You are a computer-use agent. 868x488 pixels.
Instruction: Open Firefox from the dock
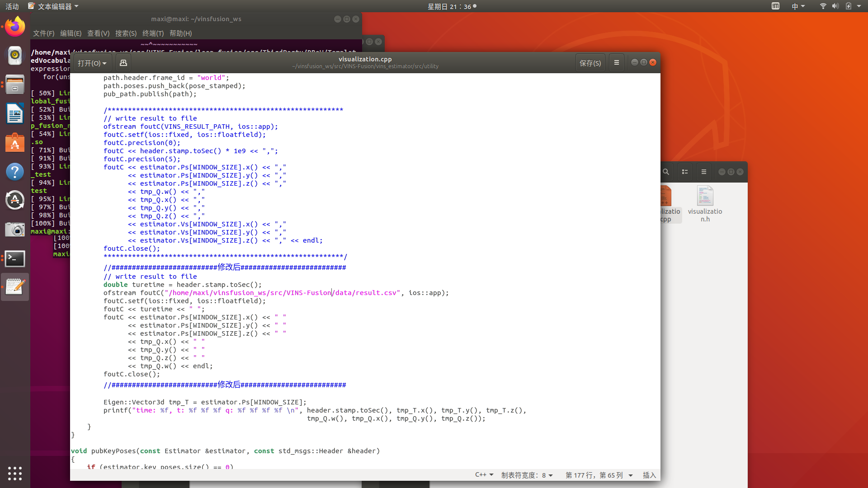tap(15, 27)
